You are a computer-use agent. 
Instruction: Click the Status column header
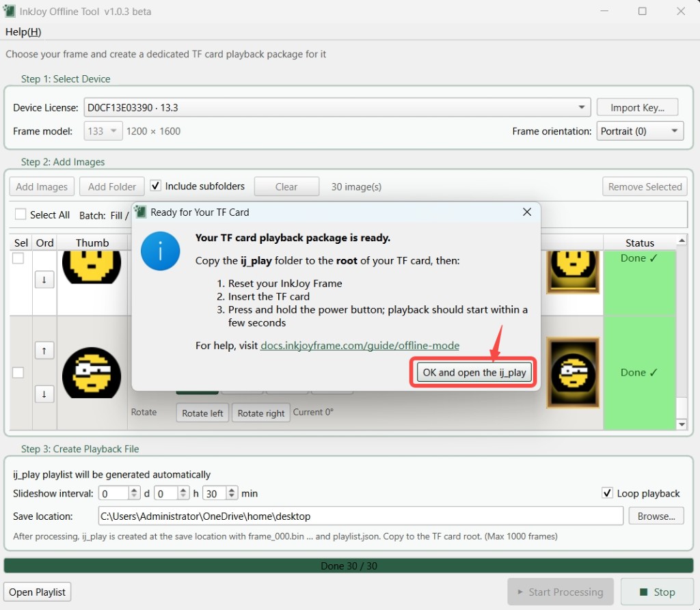pyautogui.click(x=639, y=242)
